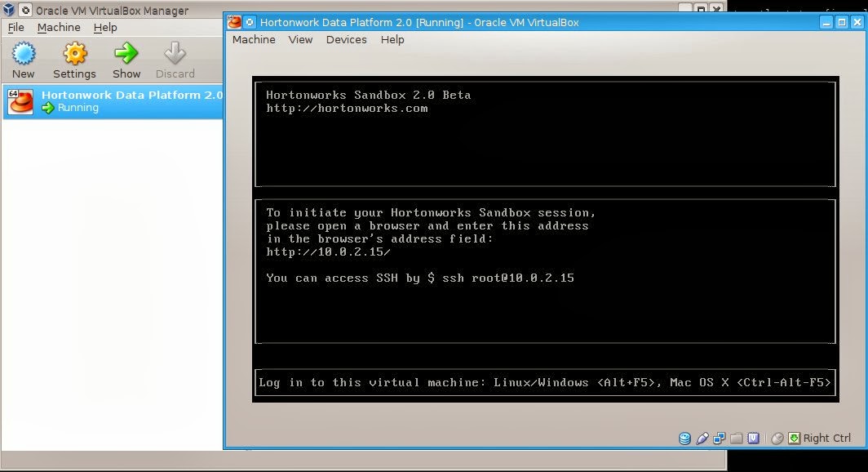Open File menu in VirtualBox Manager
868x472 pixels.
pyautogui.click(x=15, y=27)
